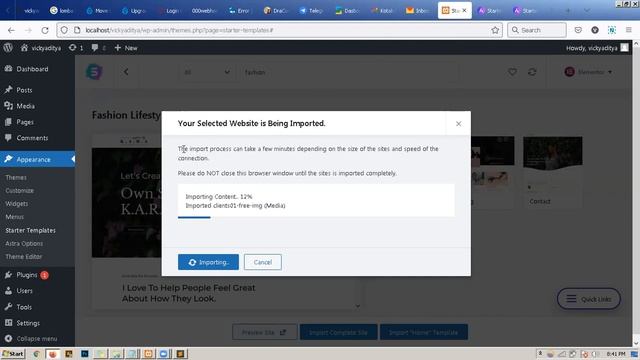Open Photoshop from the taskbar

pos(84,354)
